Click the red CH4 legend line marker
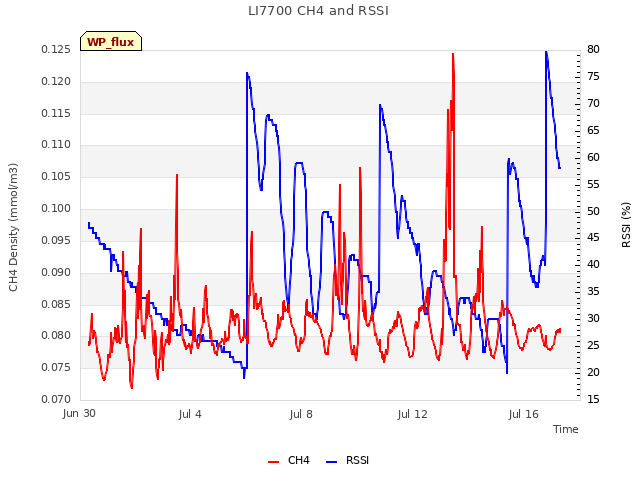 (273, 462)
